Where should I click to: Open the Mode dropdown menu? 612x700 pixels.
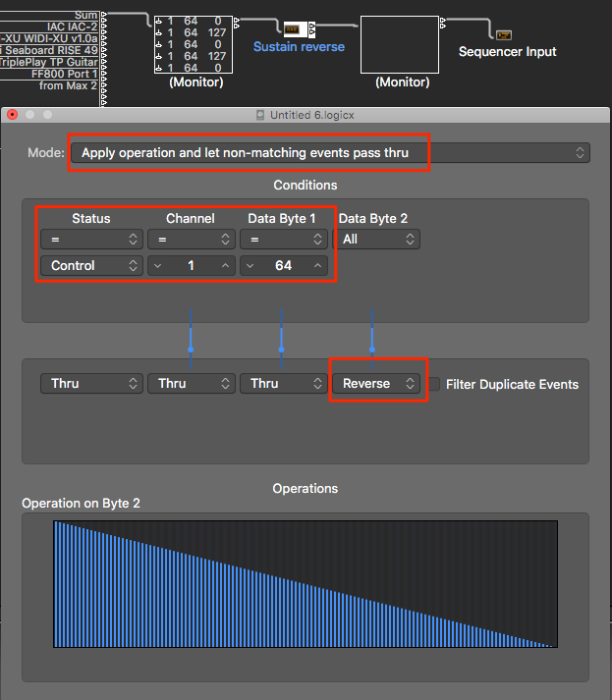tap(329, 152)
